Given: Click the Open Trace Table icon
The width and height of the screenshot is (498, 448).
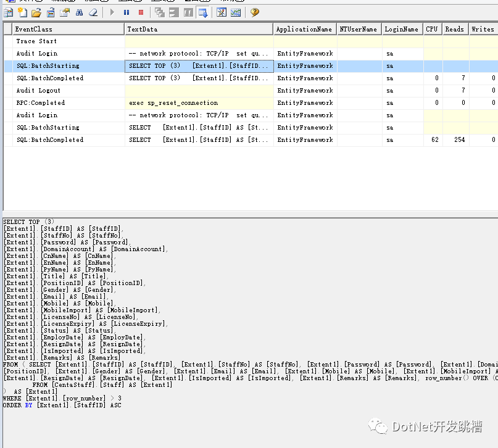Looking at the screenshot, I should click(51, 13).
